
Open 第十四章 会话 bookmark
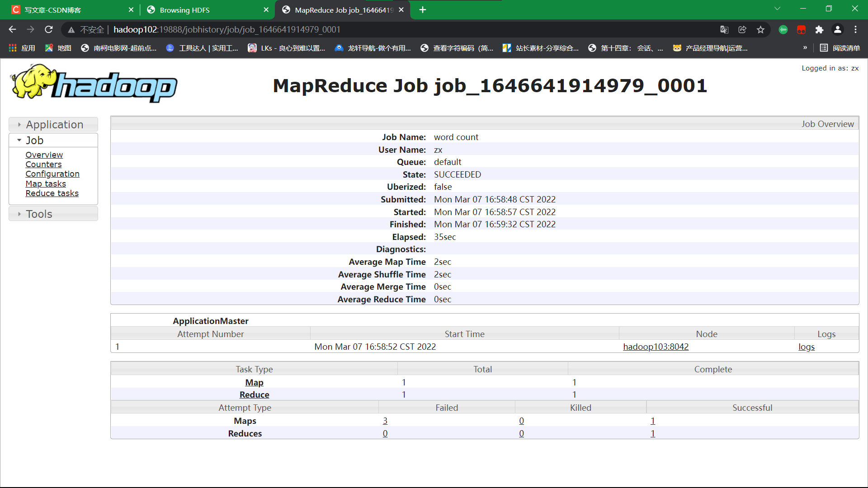(x=626, y=48)
